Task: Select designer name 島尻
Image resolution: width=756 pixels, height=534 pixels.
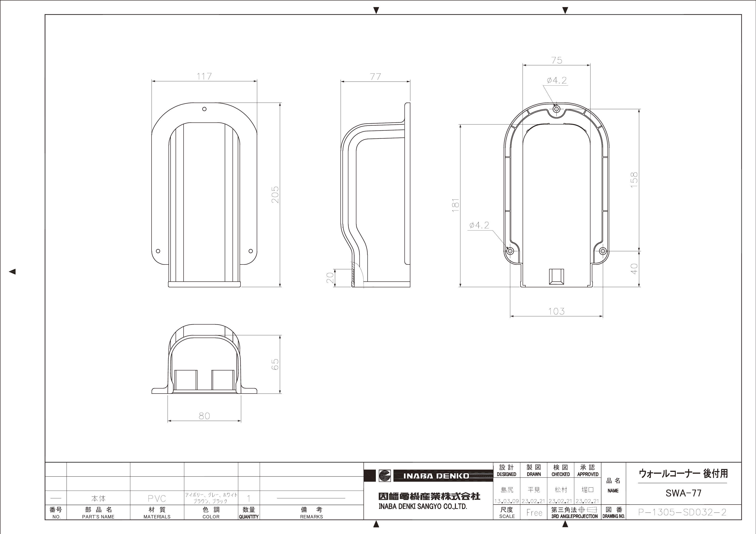Action: click(x=507, y=490)
